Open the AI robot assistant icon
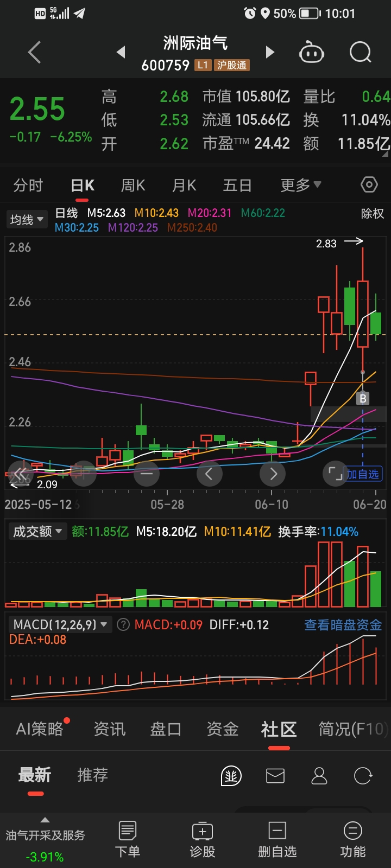Viewport: 391px width, 868px height. (312, 53)
